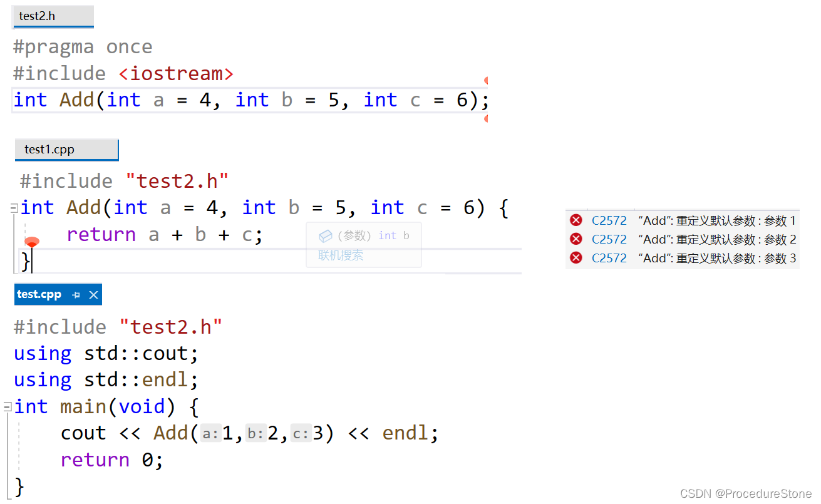Select error icon for 参数 3 row
The width and height of the screenshot is (821, 504).
pos(576,258)
